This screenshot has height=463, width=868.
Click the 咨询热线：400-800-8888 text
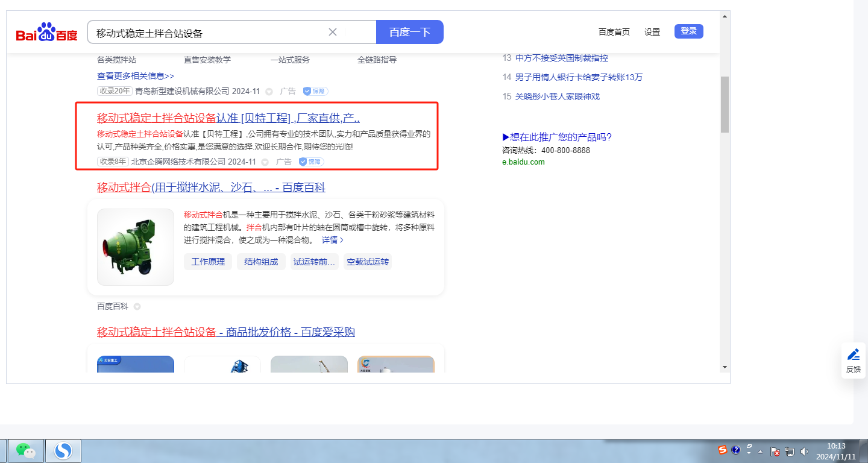[546, 150]
